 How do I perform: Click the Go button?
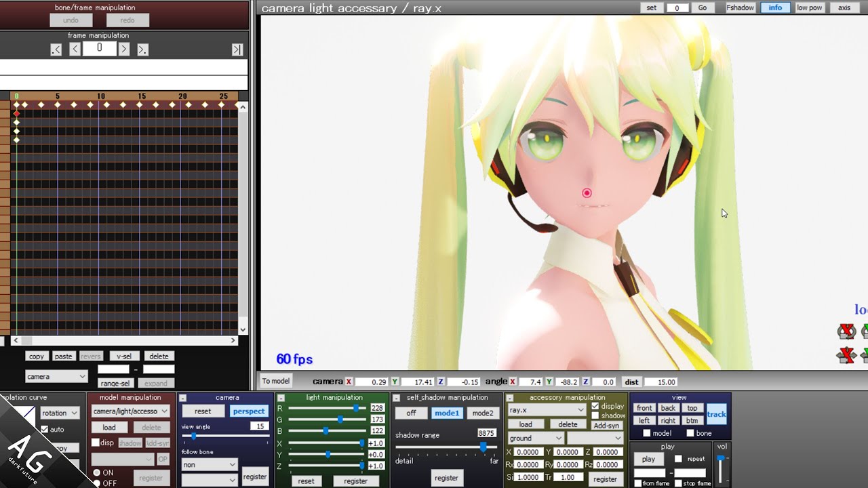point(703,7)
